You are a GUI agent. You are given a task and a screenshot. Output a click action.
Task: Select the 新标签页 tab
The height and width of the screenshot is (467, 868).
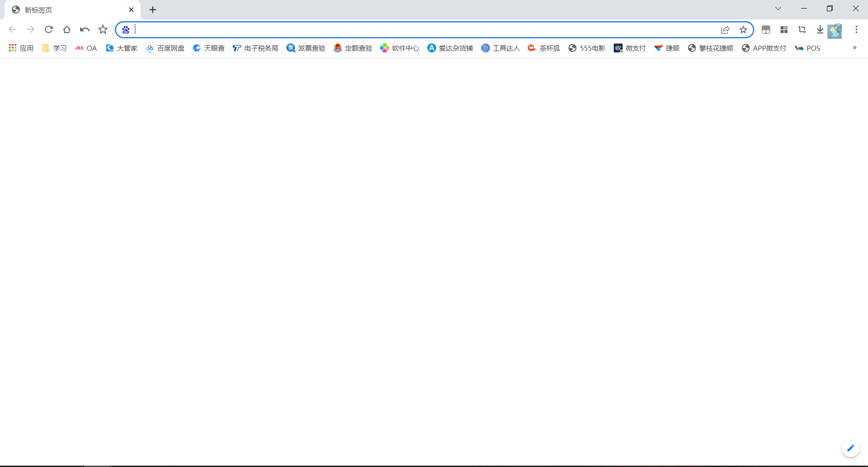pyautogui.click(x=72, y=10)
